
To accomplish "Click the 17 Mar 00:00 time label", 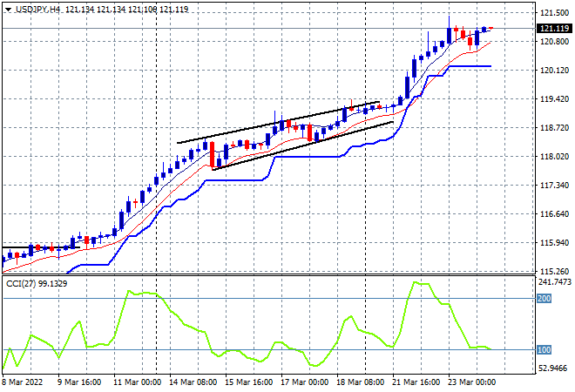I will click(x=304, y=382).
